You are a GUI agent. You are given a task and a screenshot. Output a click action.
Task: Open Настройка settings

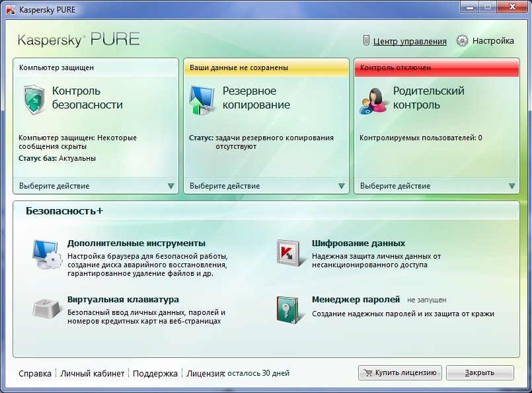pos(493,41)
